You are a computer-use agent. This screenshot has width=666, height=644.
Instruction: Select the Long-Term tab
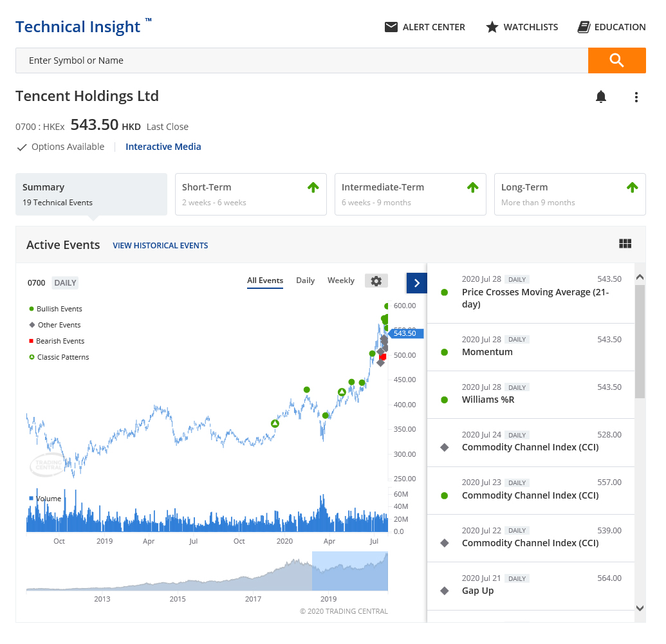click(x=570, y=194)
